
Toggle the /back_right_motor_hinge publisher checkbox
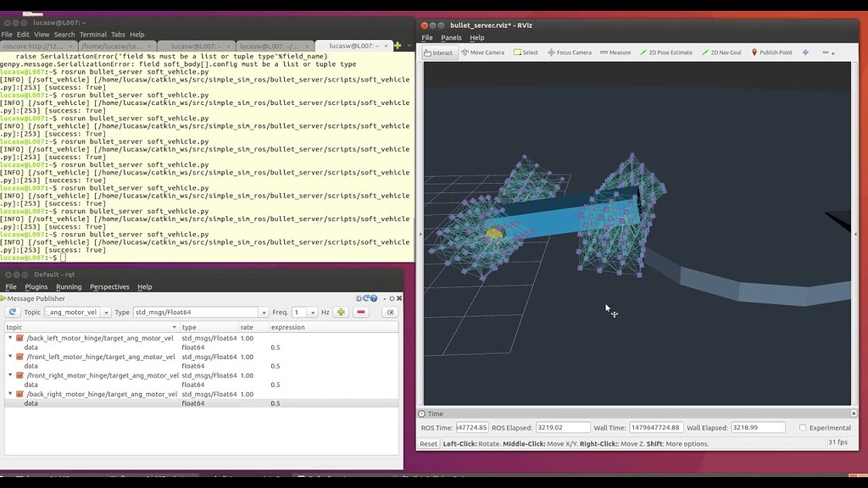pyautogui.click(x=21, y=393)
